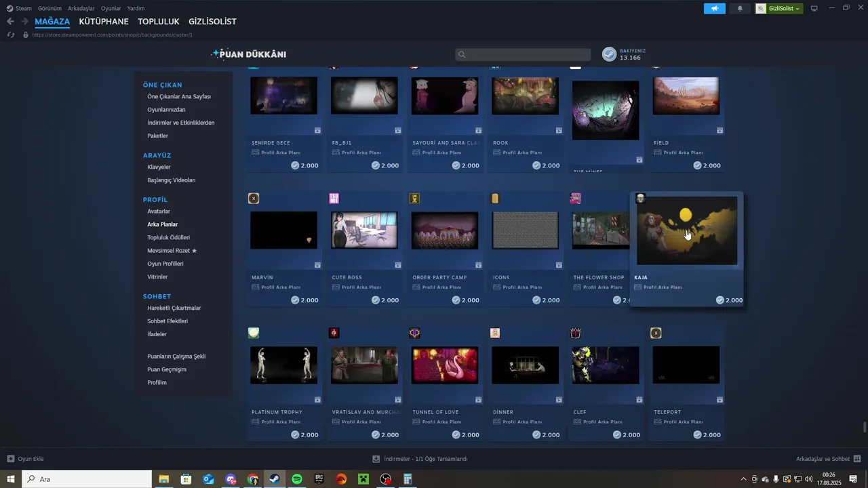This screenshot has width=868, height=488.
Task: Click the game icon above Teleport card
Action: (656, 333)
